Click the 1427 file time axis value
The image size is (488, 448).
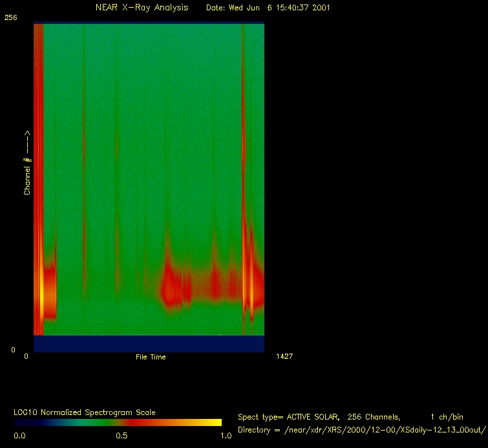point(284,356)
